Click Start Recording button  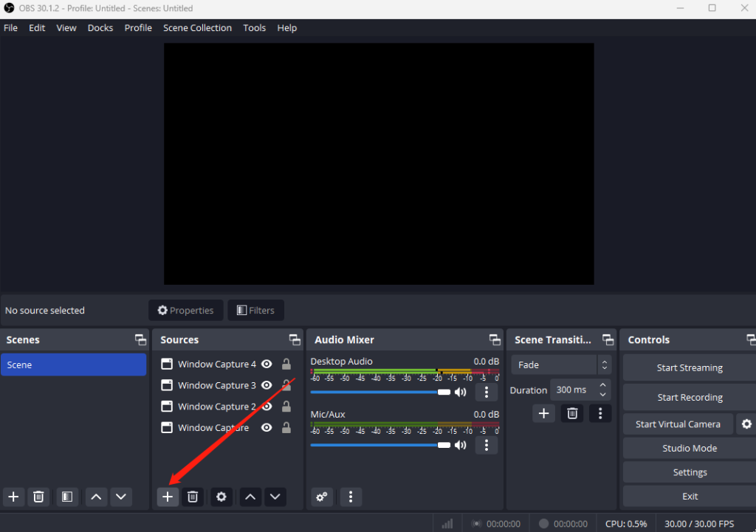click(x=690, y=398)
